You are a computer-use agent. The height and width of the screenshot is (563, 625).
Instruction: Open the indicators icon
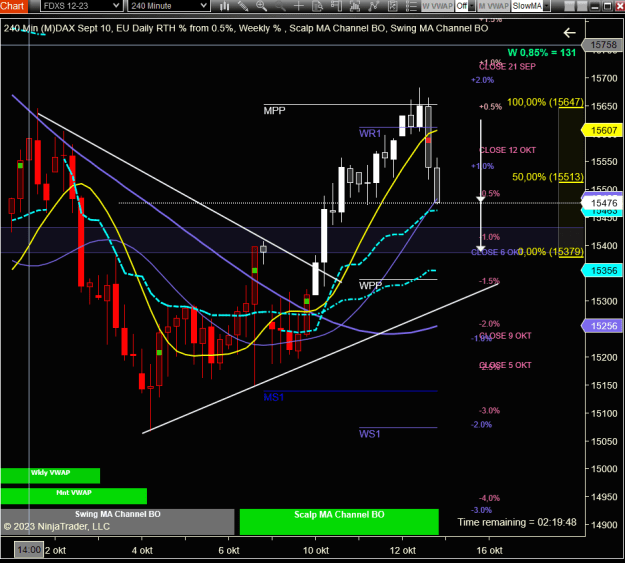pyautogui.click(x=373, y=6)
